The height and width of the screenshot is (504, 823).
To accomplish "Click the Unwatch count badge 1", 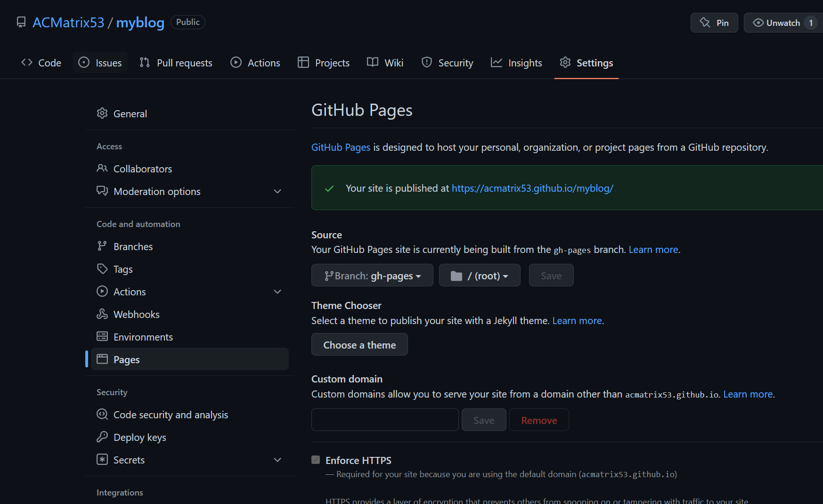I will point(811,23).
